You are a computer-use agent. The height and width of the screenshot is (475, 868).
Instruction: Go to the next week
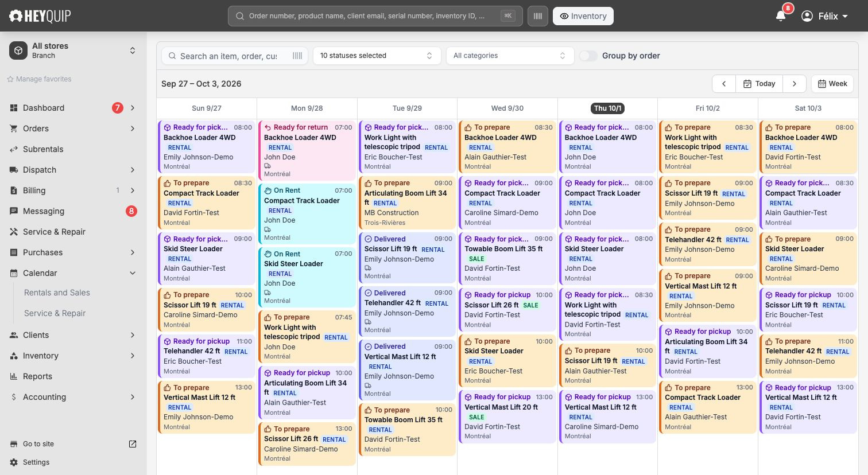click(795, 84)
